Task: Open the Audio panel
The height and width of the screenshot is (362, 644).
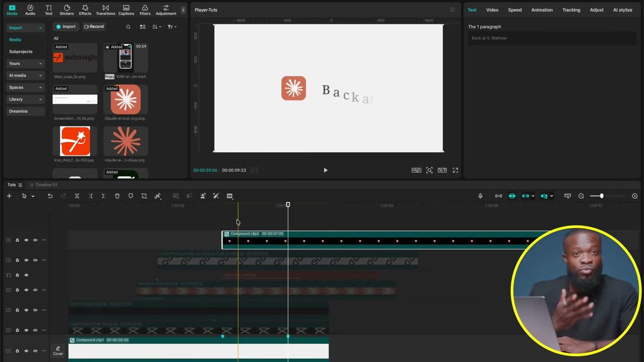Action: 30,10
